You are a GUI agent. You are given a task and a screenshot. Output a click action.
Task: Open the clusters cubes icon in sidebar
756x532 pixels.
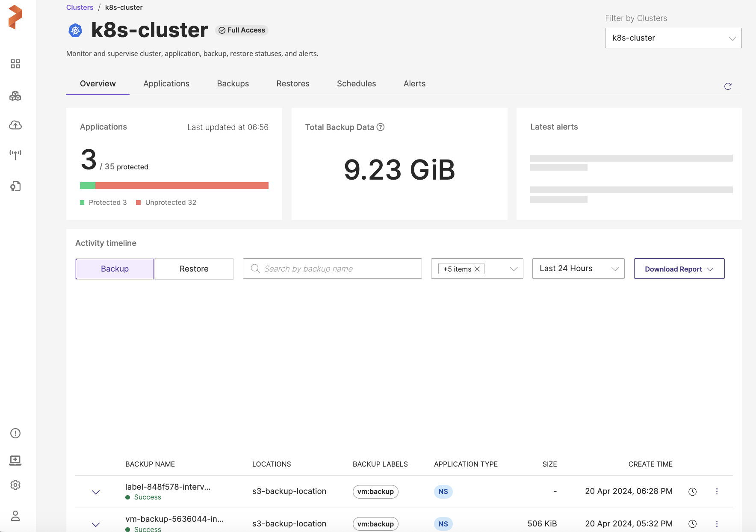[15, 96]
